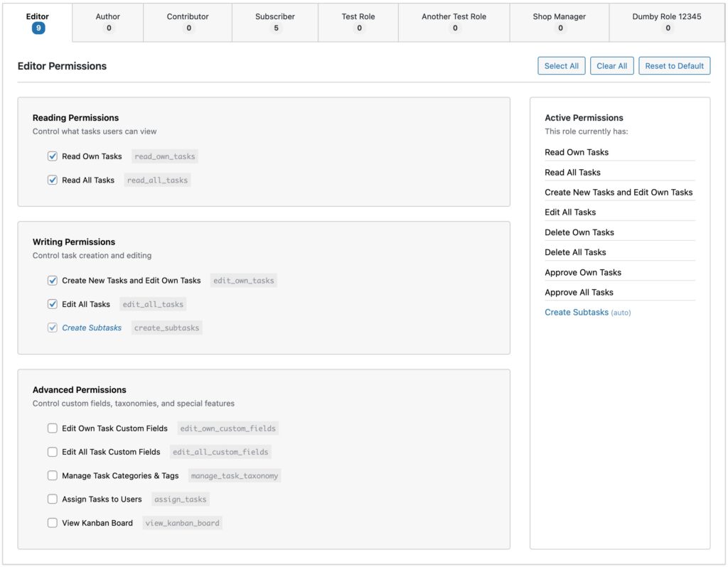Check the Edit All Task Custom Fields box
The image size is (728, 567).
53,451
